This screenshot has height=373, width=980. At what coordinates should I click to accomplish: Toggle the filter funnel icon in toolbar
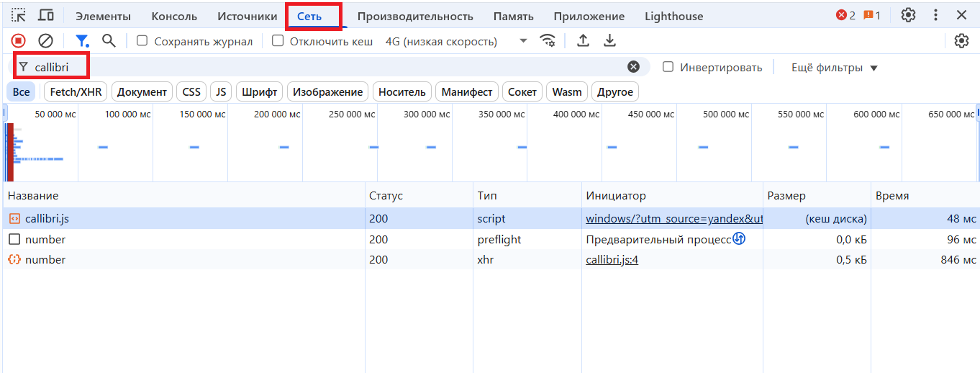(x=83, y=41)
